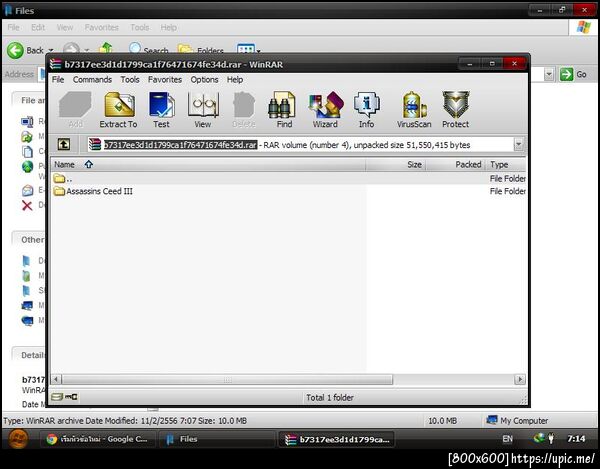600x469 pixels.
Task: Click the Extract To toolbar icon
Action: [118, 110]
